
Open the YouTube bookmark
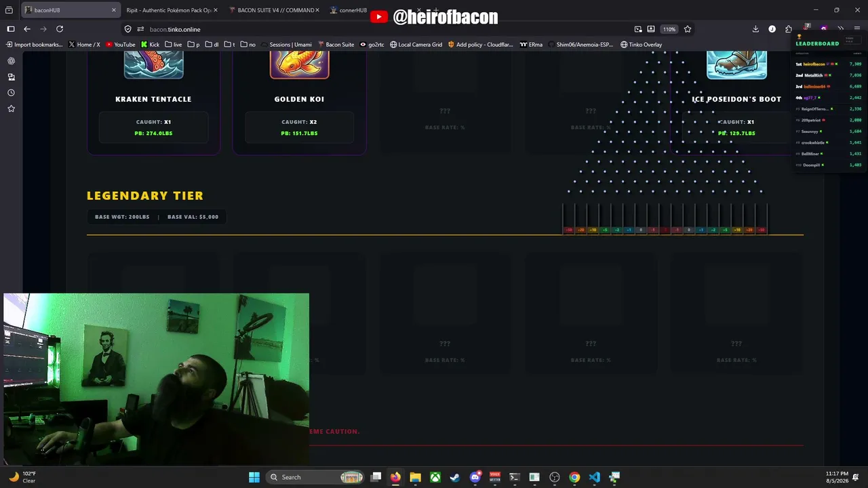(121, 45)
